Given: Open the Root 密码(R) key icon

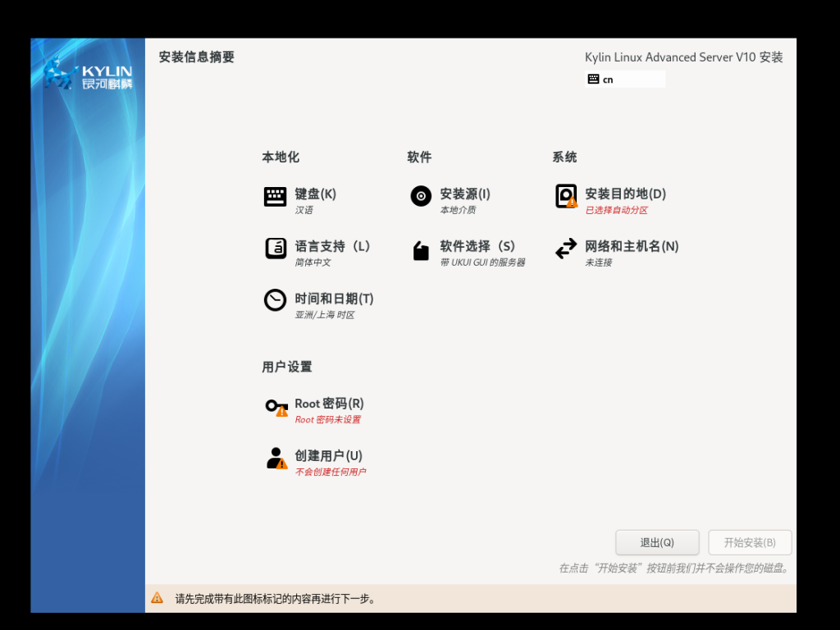Looking at the screenshot, I should [x=276, y=407].
